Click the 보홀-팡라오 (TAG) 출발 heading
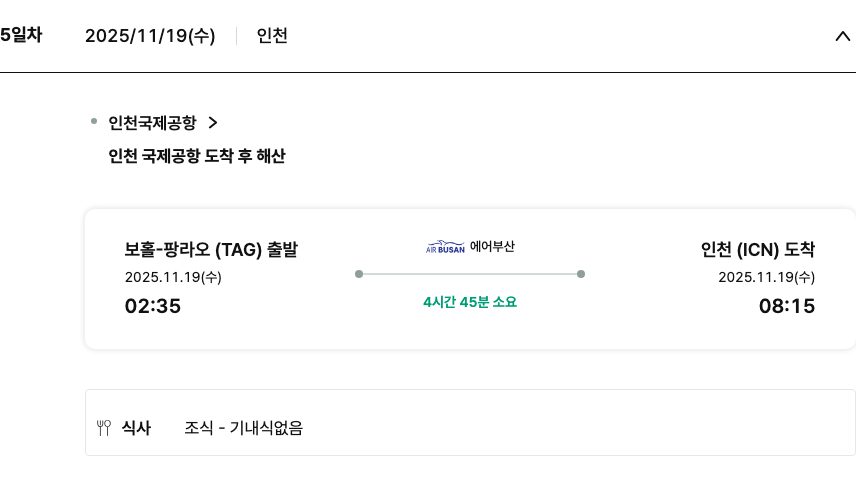The height and width of the screenshot is (496, 856). 211,250
